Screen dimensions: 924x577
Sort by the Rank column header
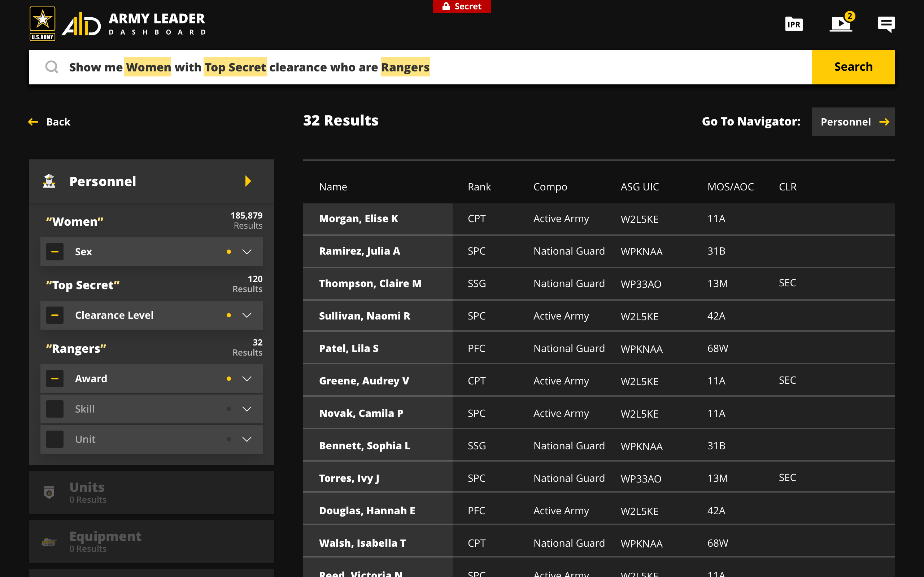[x=479, y=187]
